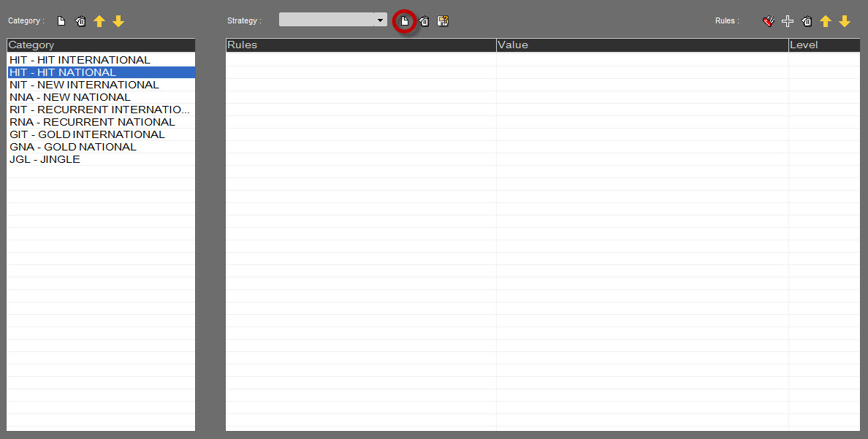
Task: Move the selected category up
Action: coord(99,21)
